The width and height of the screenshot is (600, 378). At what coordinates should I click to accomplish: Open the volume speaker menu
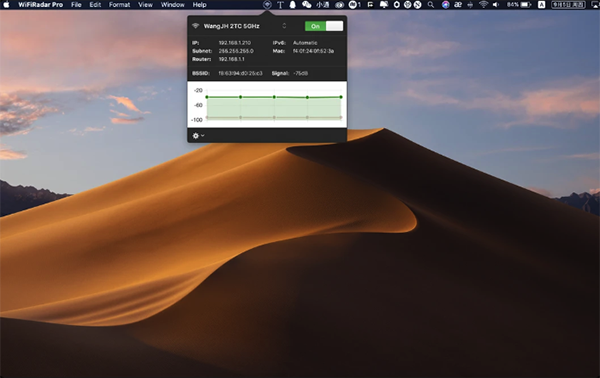pyautogui.click(x=496, y=5)
